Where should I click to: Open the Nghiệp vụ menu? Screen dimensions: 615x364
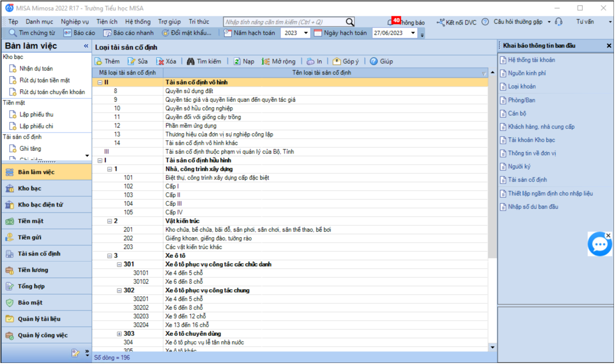75,22
